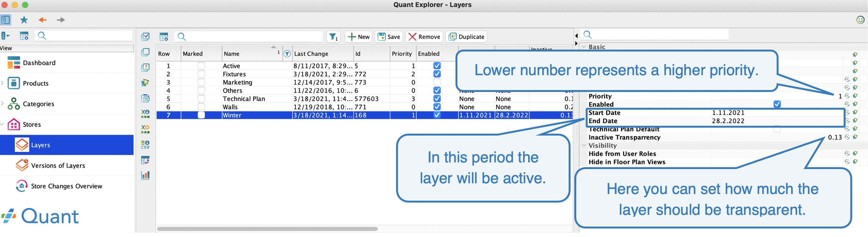Click the filter icon in Name column header

287,54
